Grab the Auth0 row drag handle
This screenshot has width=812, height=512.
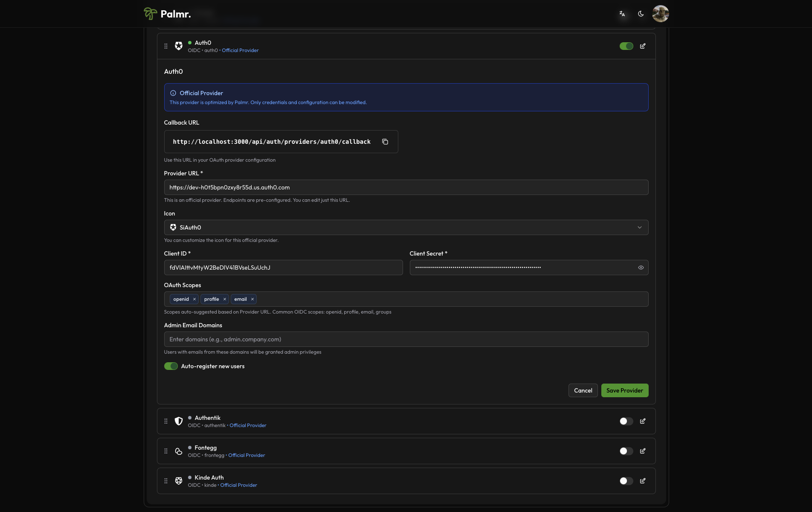tap(166, 46)
